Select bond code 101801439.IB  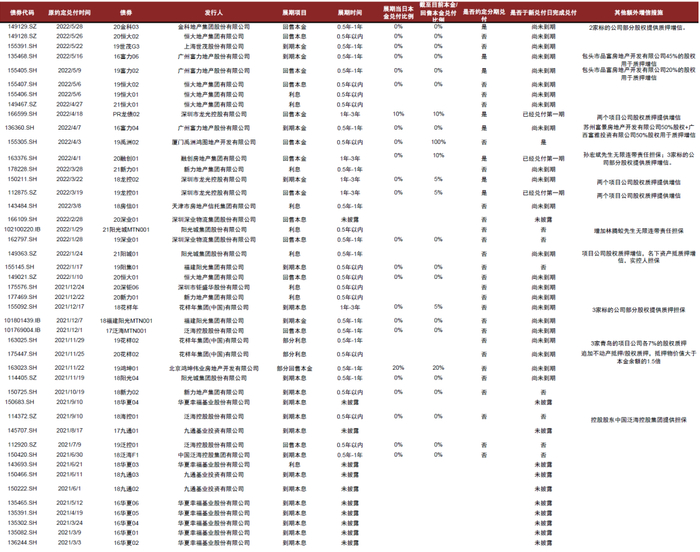tap(22, 321)
